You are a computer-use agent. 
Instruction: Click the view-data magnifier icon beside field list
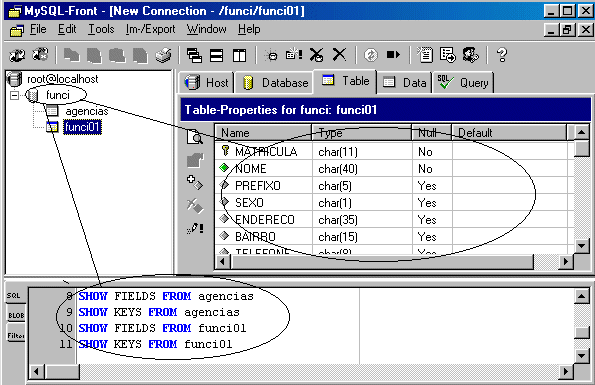195,137
